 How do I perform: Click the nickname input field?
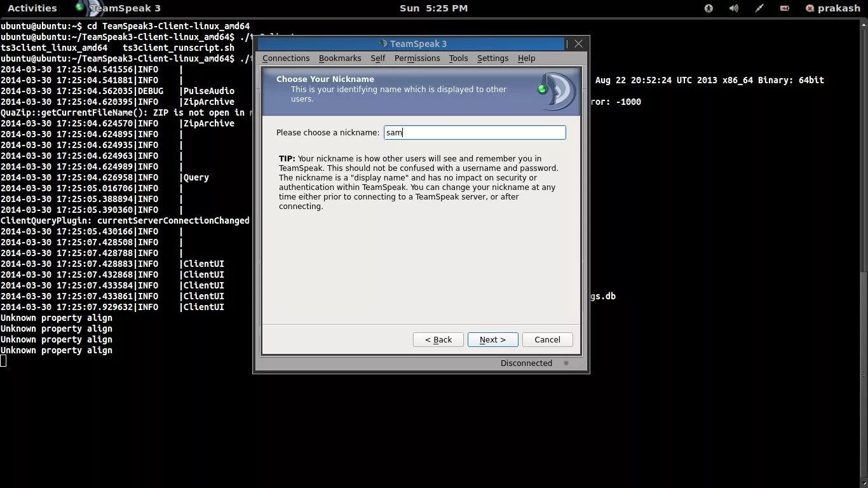(x=475, y=132)
